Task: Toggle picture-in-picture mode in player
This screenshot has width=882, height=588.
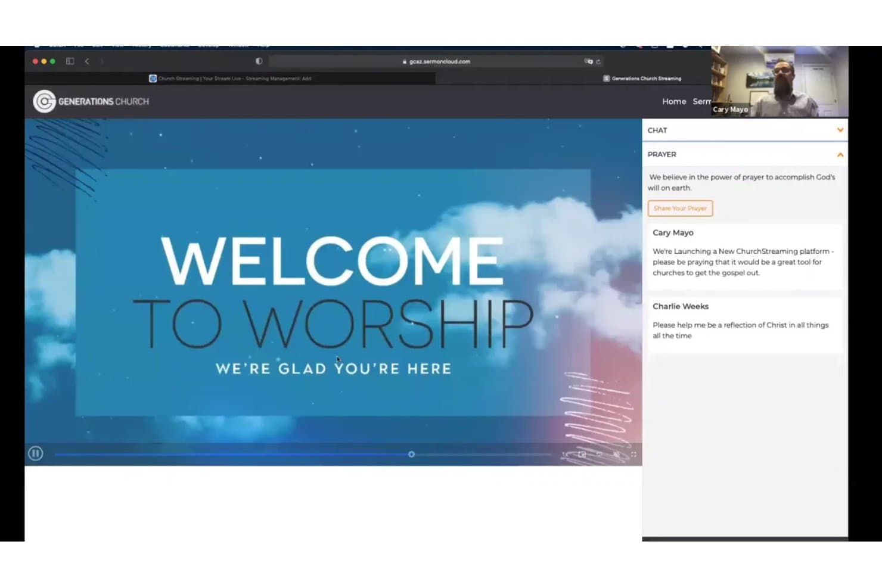Action: 582,455
